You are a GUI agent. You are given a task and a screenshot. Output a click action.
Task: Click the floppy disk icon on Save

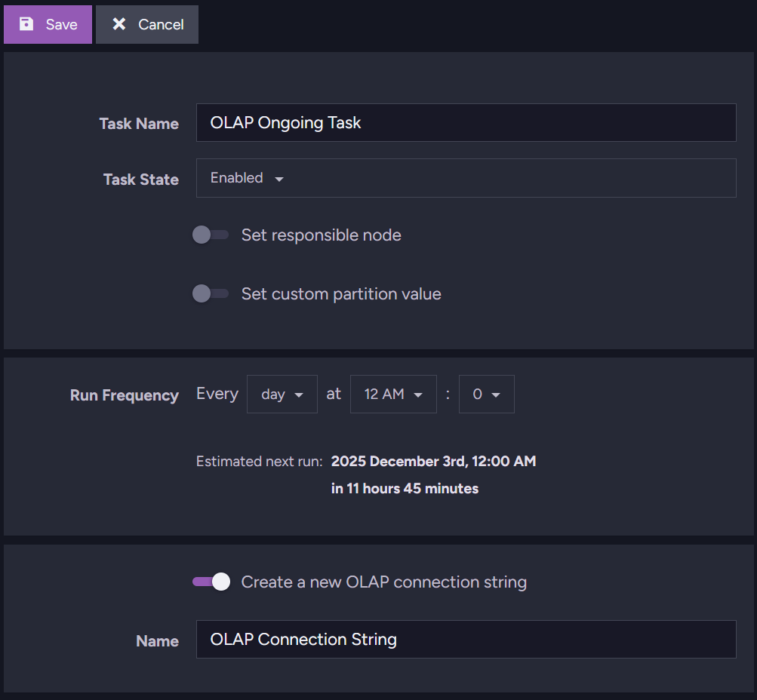[26, 24]
